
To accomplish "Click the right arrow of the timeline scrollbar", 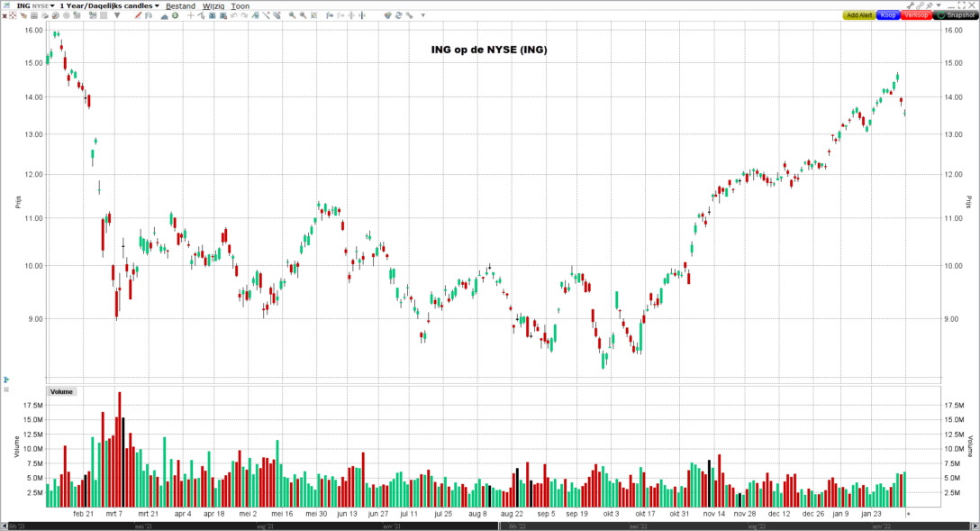I will coord(975,526).
